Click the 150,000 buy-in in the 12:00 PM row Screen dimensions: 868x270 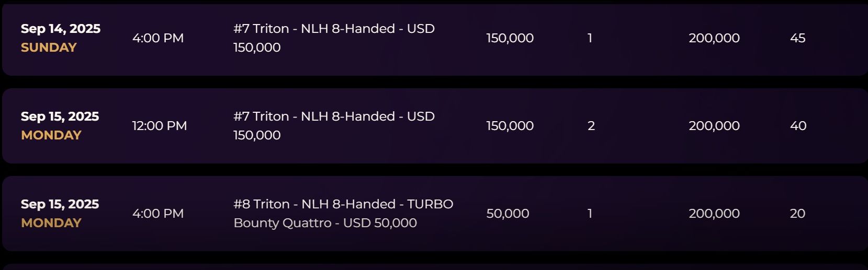tap(510, 126)
